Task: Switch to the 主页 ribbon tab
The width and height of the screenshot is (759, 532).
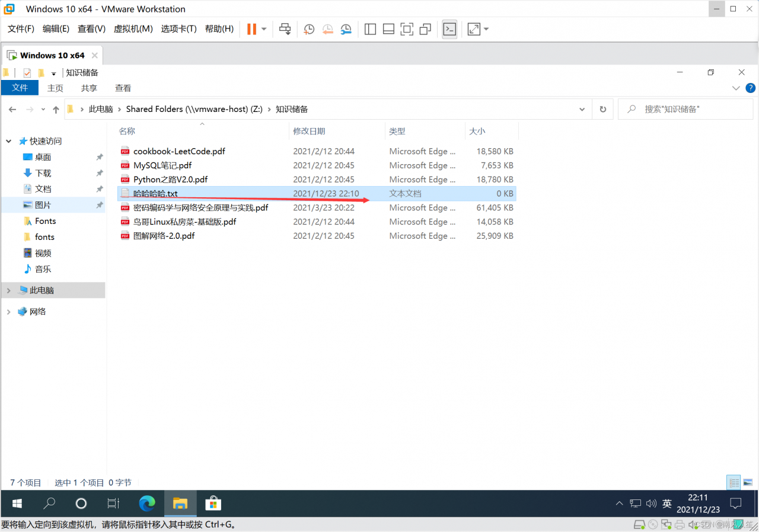Action: point(55,88)
